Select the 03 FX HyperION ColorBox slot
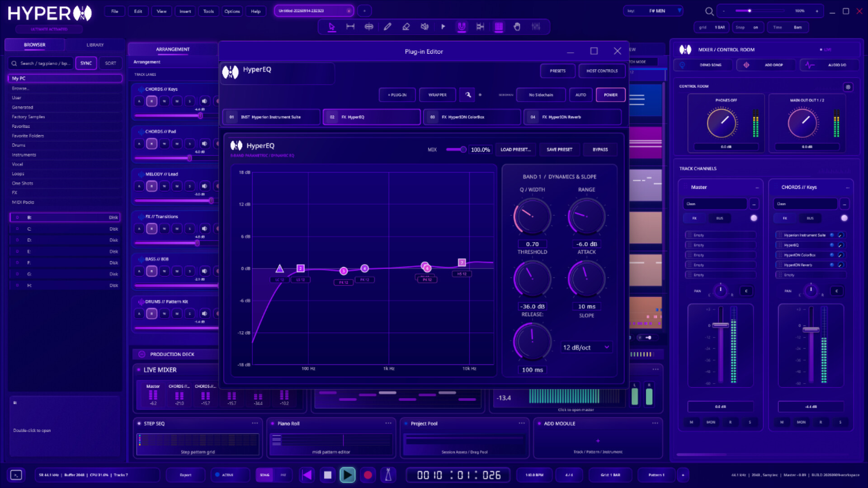This screenshot has height=488, width=868. pyautogui.click(x=472, y=117)
